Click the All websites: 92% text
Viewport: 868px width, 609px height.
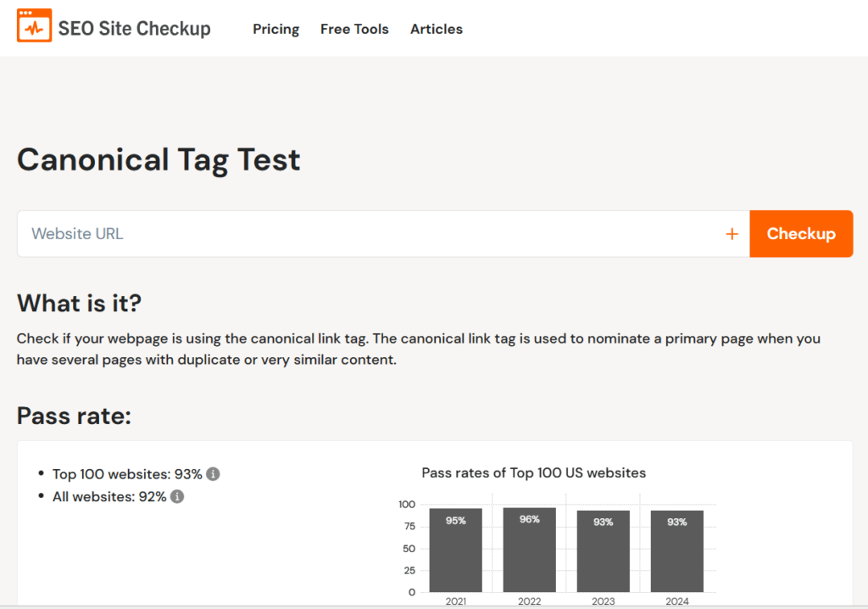pos(109,497)
